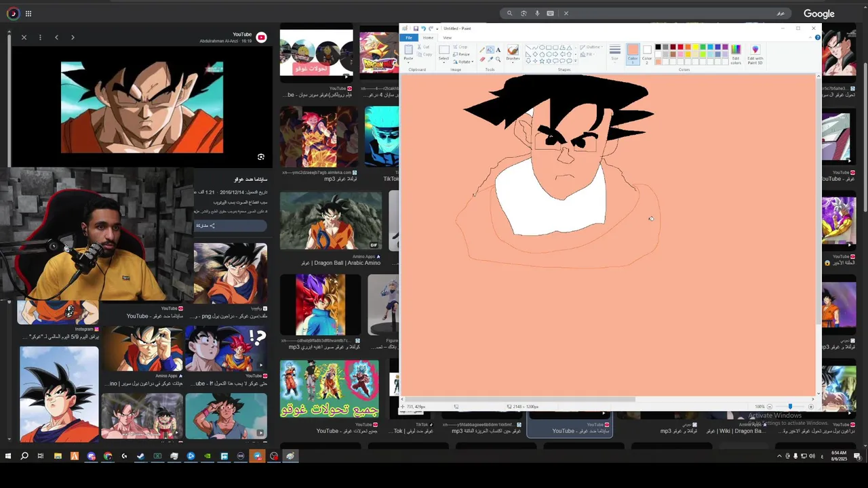
Task: Select the Text tool in Paint
Action: pos(498,49)
